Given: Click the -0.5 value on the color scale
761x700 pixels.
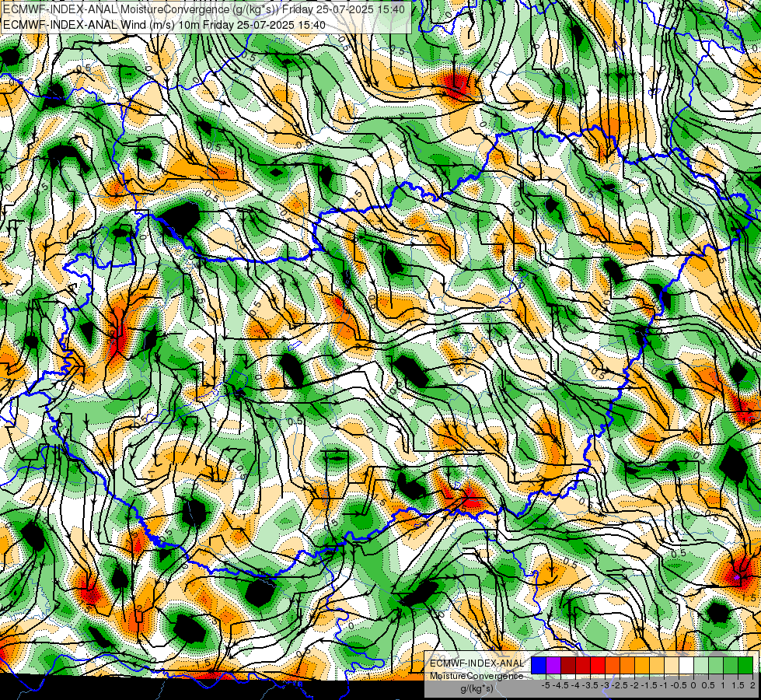Looking at the screenshot, I should click(679, 685).
